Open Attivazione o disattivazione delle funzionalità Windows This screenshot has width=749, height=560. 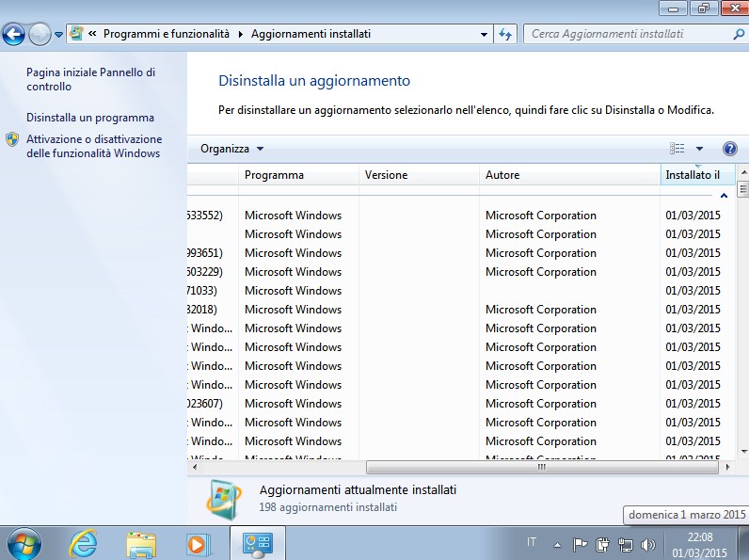coord(94,146)
